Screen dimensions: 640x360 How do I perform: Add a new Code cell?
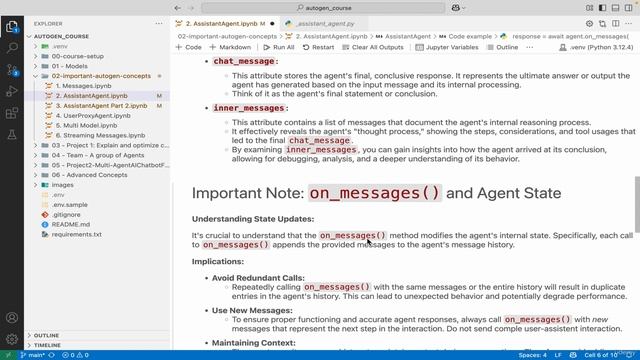189,47
